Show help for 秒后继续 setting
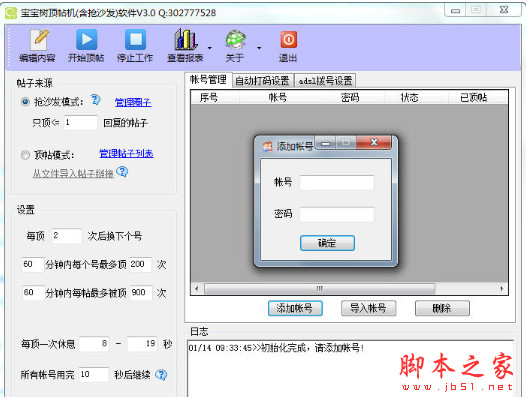Screen dimensions: 526x398 161,375
